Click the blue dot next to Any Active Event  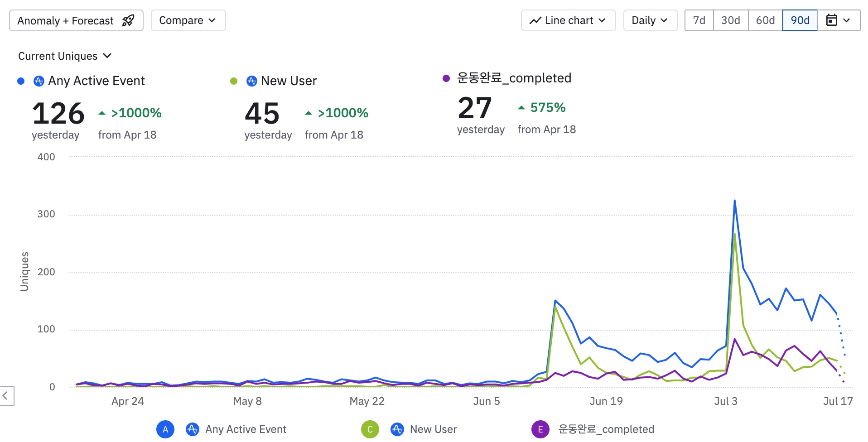point(21,81)
